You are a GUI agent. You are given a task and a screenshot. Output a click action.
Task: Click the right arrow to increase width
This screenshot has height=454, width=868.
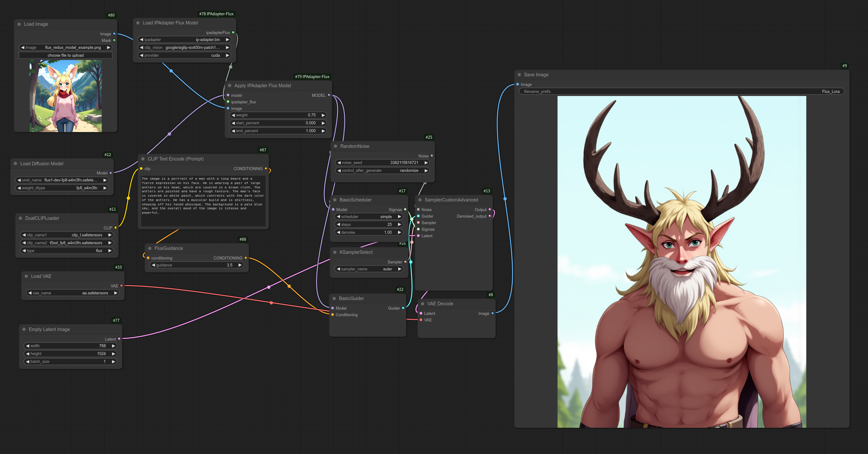point(113,346)
